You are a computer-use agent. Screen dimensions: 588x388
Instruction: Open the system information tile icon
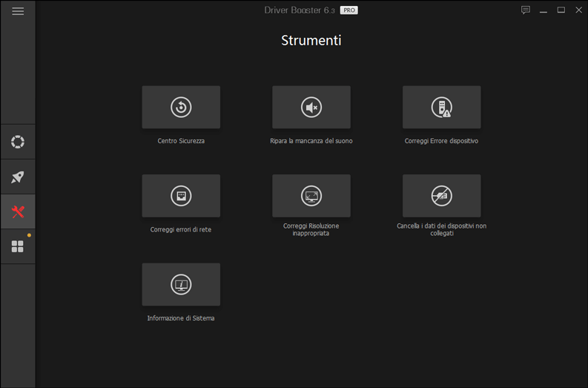point(181,284)
